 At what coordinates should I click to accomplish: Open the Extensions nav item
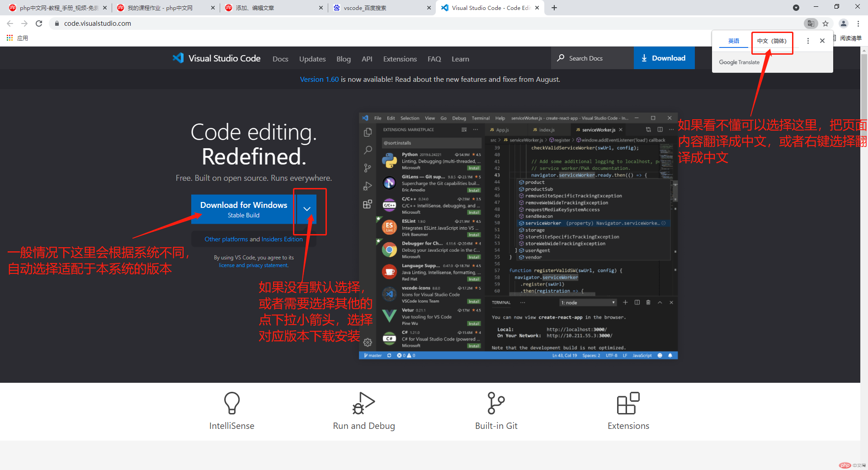[400, 59]
